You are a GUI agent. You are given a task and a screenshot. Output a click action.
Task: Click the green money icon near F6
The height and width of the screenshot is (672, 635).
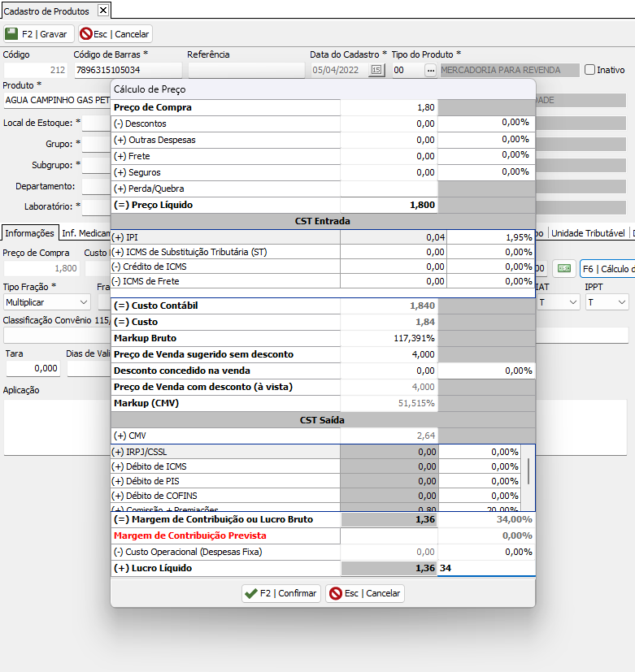tap(563, 269)
